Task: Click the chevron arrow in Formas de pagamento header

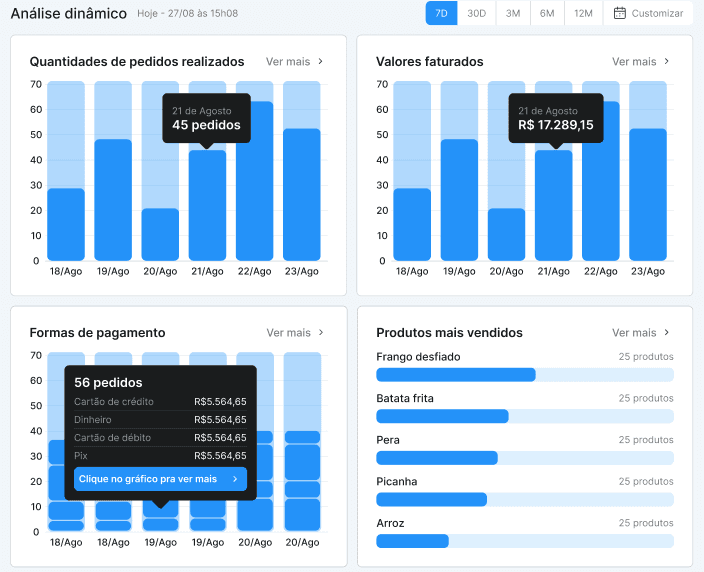Action: click(x=321, y=333)
